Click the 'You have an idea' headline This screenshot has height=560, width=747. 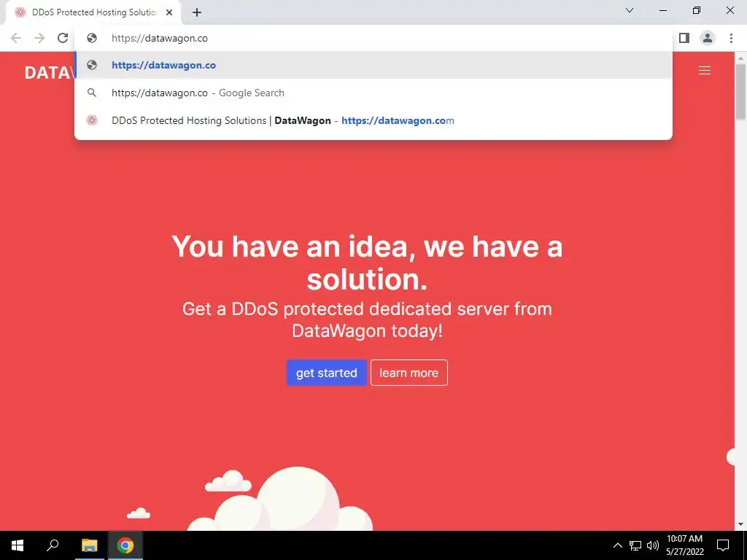(367, 262)
